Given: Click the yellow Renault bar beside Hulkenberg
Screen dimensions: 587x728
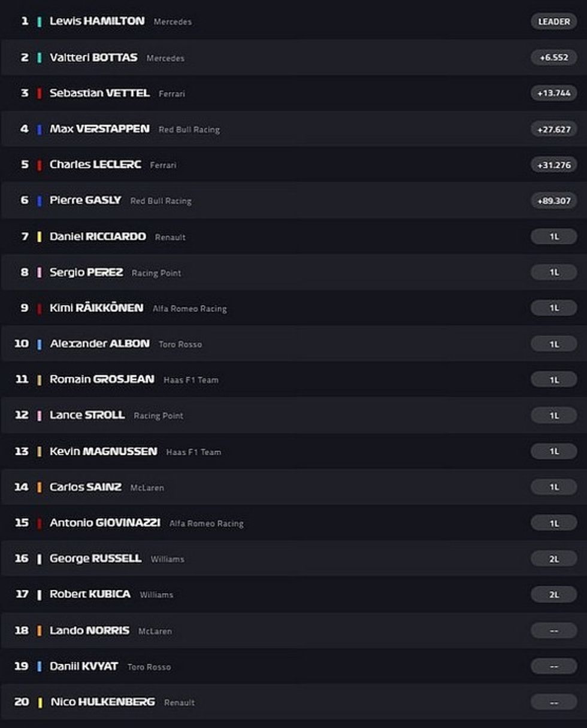Looking at the screenshot, I should [40, 702].
